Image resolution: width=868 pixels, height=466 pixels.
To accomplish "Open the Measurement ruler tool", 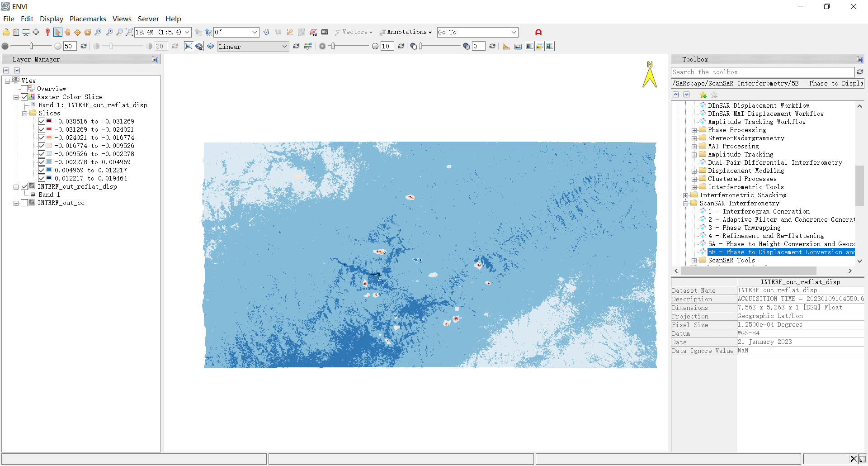I will [x=506, y=46].
